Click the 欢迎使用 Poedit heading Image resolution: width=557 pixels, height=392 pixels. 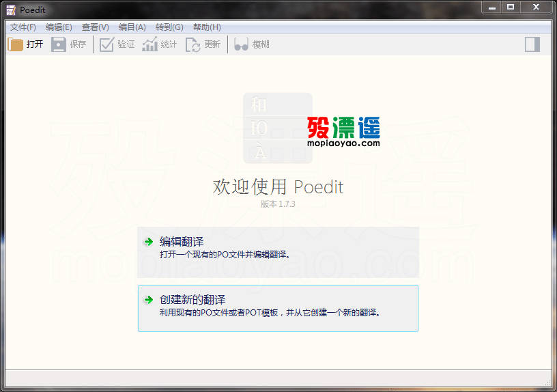[x=278, y=187]
